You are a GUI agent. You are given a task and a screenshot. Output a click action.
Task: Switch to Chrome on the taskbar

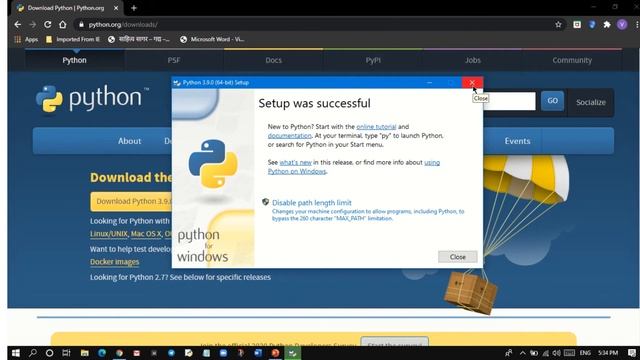tap(119, 353)
